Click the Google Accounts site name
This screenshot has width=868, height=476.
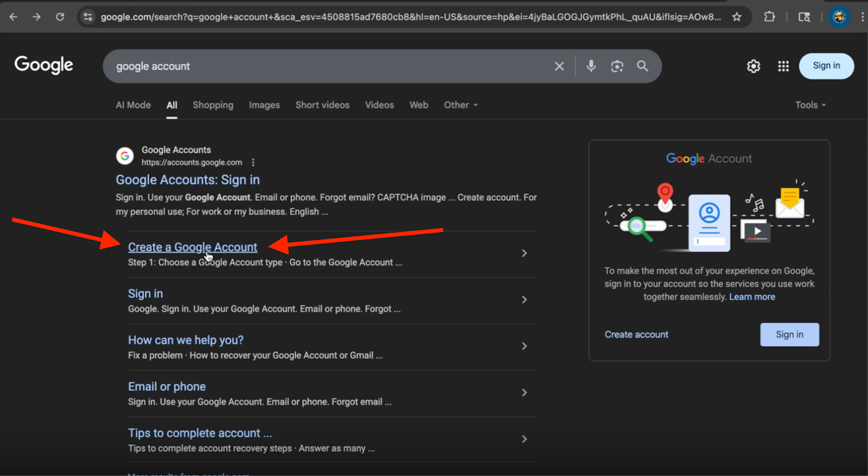[x=176, y=150]
